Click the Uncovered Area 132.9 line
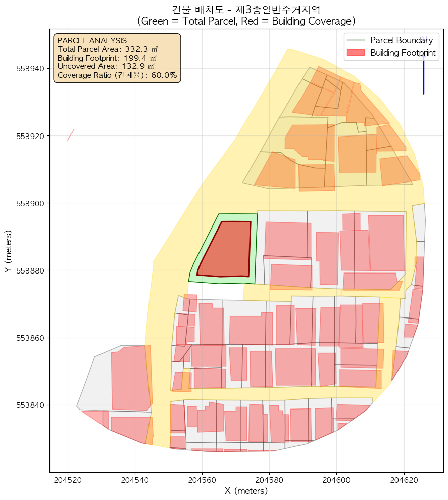448x500 pixels. 106,66
